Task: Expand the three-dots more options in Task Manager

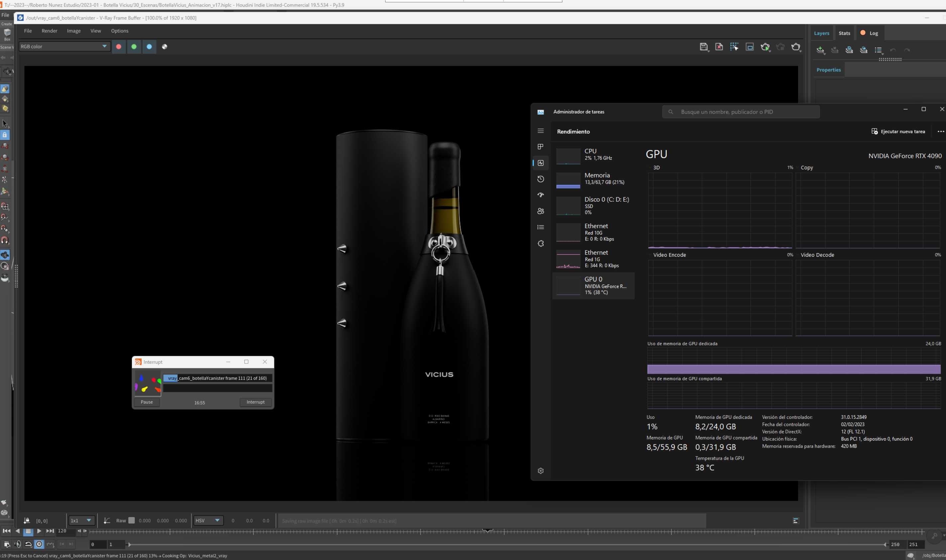Action: (940, 131)
